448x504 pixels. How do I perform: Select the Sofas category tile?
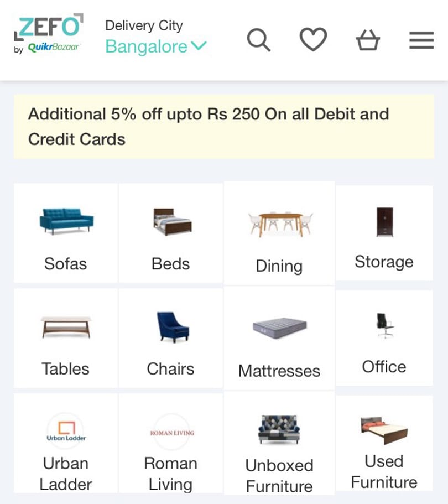click(66, 233)
